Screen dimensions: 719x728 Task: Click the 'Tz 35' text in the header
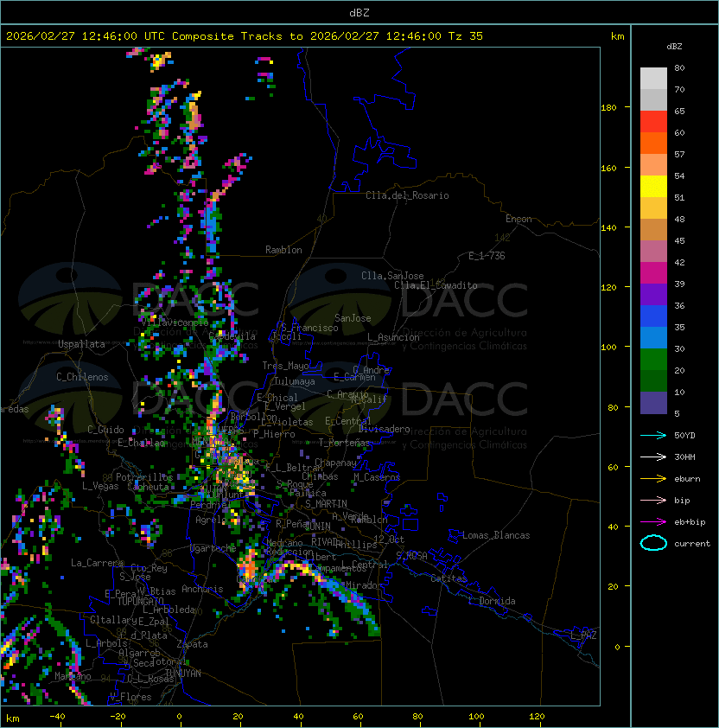(x=466, y=36)
